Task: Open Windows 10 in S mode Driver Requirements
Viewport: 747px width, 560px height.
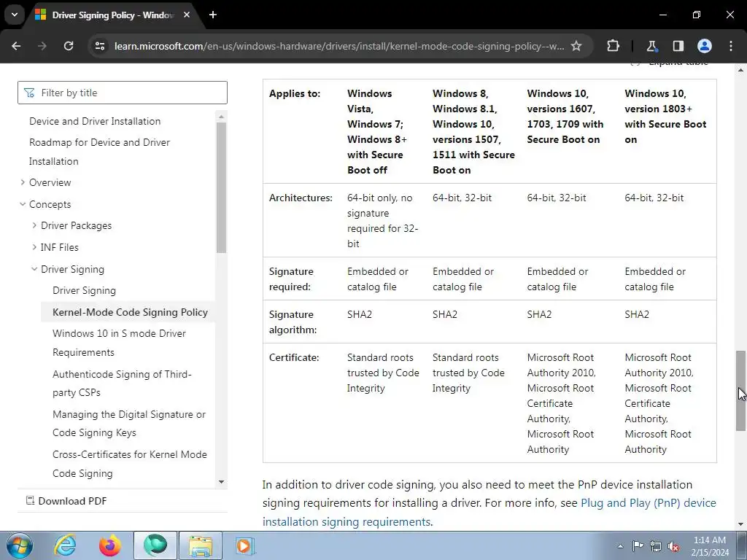Action: coord(119,343)
